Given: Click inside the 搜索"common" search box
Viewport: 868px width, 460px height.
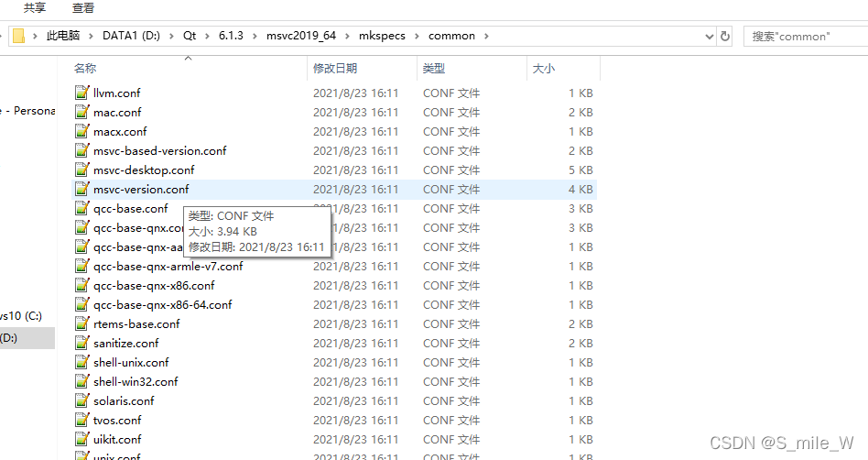Looking at the screenshot, I should point(806,37).
